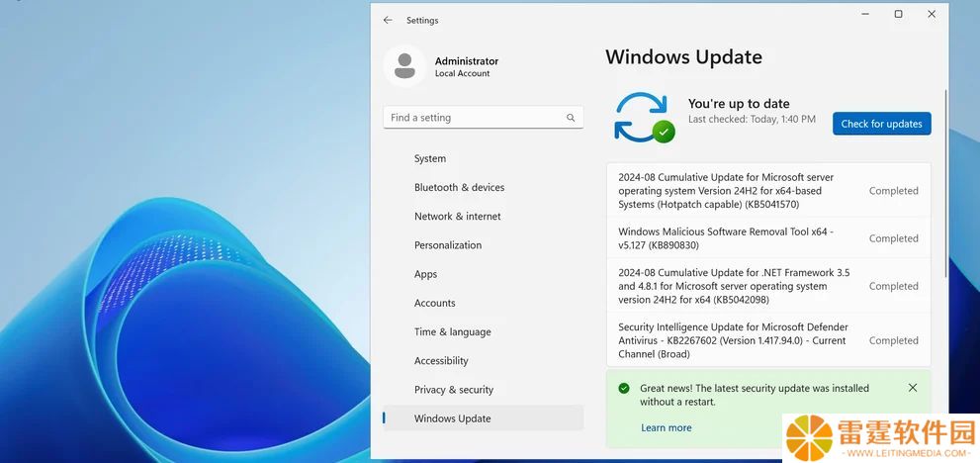Dismiss the Great news banner with its X

(913, 388)
